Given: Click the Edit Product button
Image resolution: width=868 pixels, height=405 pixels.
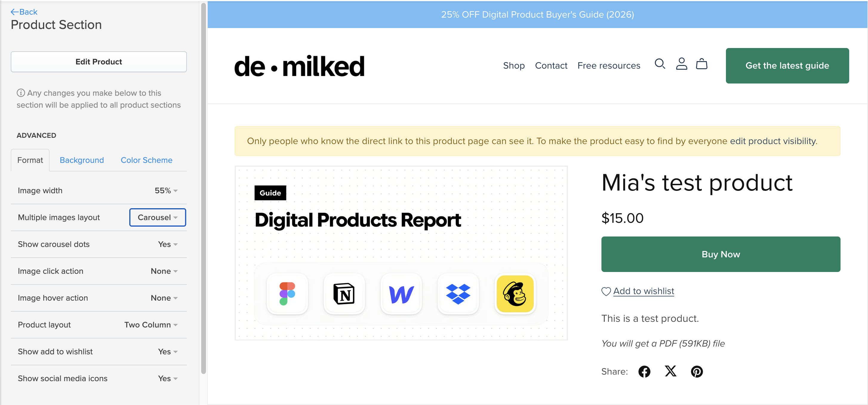Looking at the screenshot, I should 99,62.
